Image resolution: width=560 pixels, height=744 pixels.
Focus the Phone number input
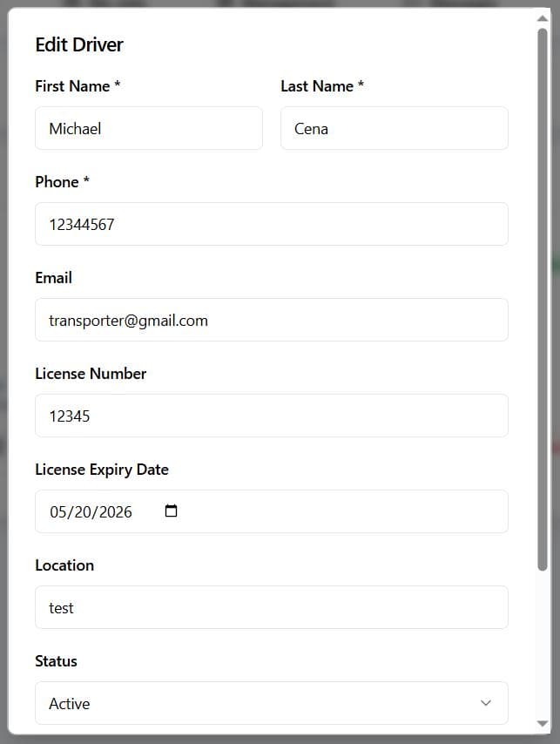(x=272, y=224)
